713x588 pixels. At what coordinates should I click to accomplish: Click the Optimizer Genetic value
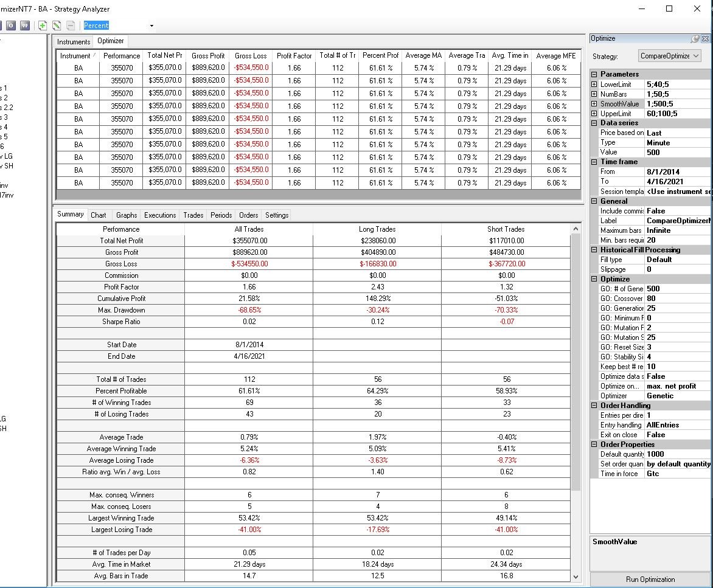pyautogui.click(x=678, y=396)
